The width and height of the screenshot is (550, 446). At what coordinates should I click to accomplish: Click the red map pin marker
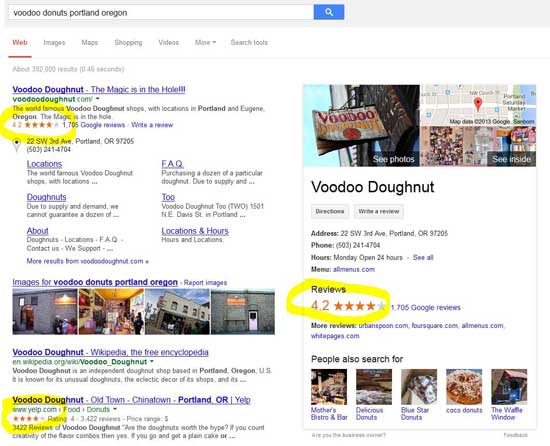click(x=478, y=104)
